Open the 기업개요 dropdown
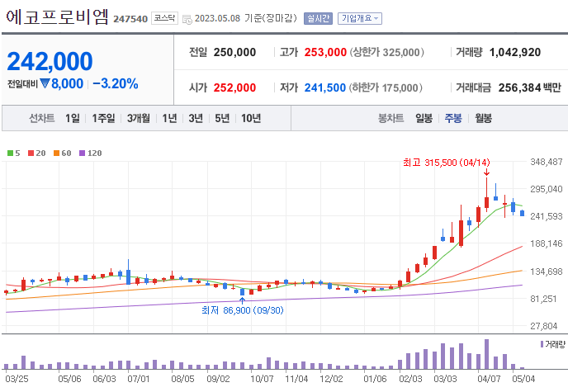The width and height of the screenshot is (568, 392). point(360,18)
